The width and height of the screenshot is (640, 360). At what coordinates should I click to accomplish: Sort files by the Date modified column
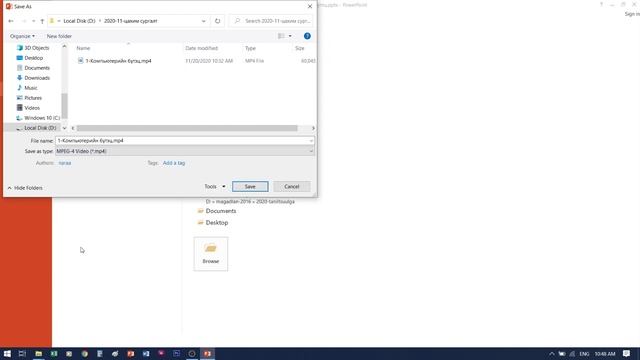coord(202,48)
